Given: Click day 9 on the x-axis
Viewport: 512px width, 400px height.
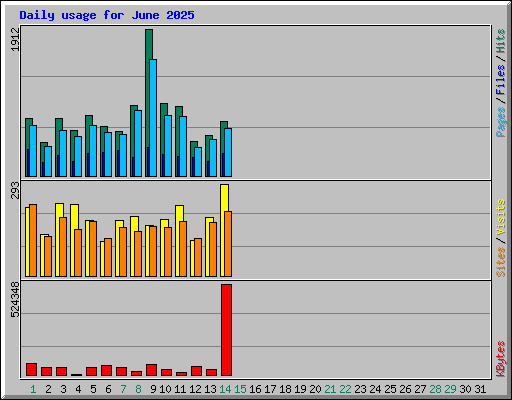Looking at the screenshot, I should (x=153, y=389).
